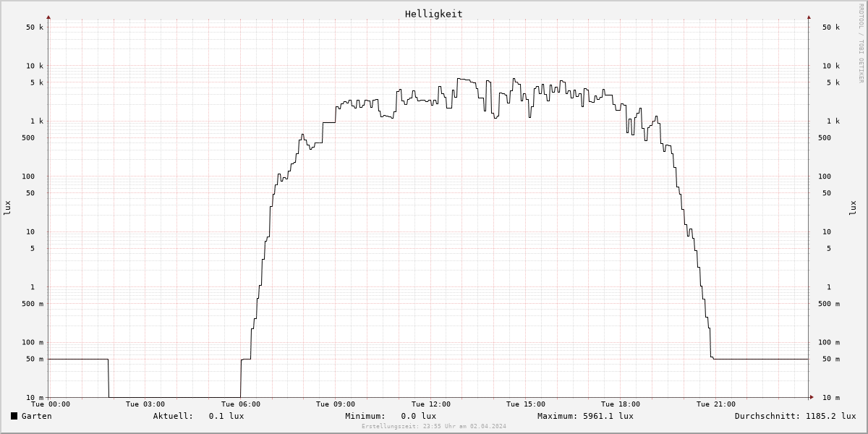
Task: Click the 500 m label on left axis
Action: 33,304
